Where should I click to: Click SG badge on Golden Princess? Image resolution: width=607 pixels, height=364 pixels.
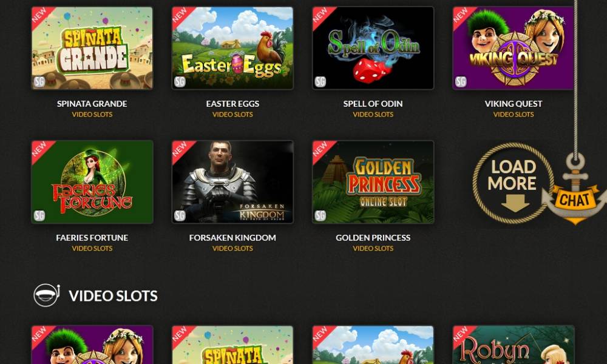click(320, 215)
